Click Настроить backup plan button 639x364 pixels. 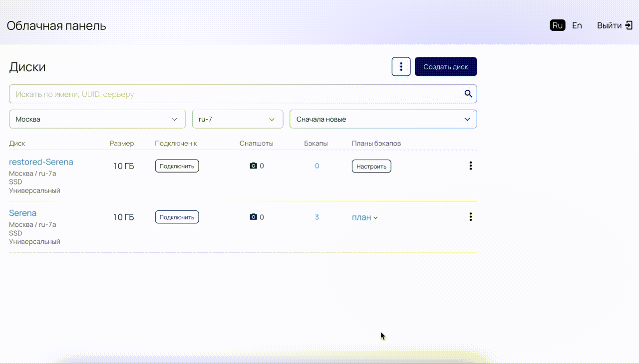click(x=371, y=166)
